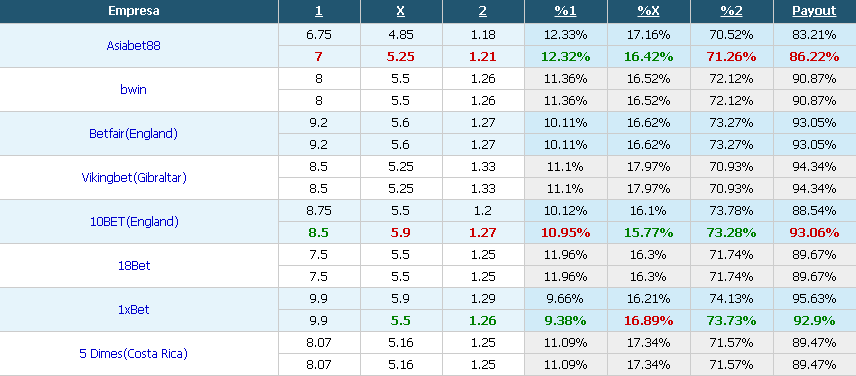856x376 pixels.
Task: Click 1xBet red 16.89% draw percentage
Action: coord(649,321)
